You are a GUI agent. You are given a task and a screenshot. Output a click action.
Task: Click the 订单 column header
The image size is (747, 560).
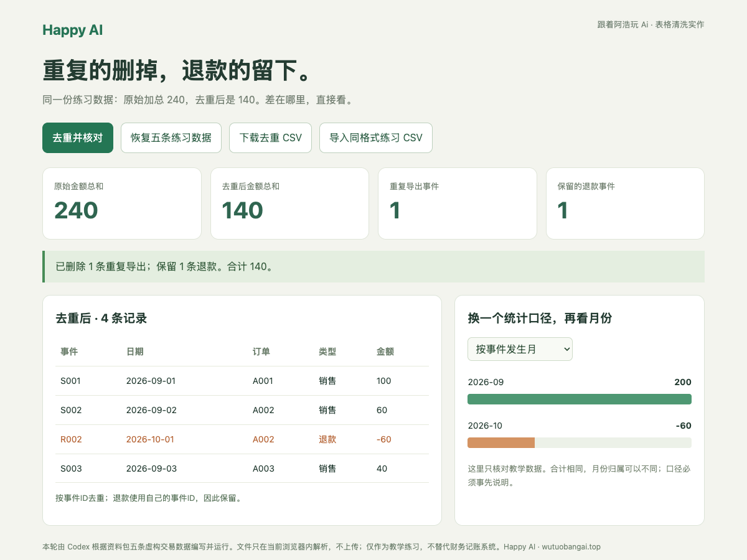tap(261, 352)
